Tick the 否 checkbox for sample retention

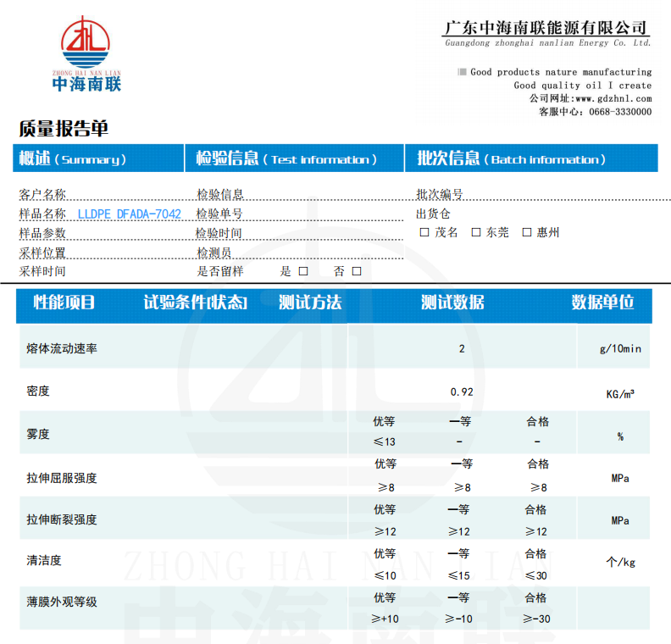pyautogui.click(x=357, y=271)
